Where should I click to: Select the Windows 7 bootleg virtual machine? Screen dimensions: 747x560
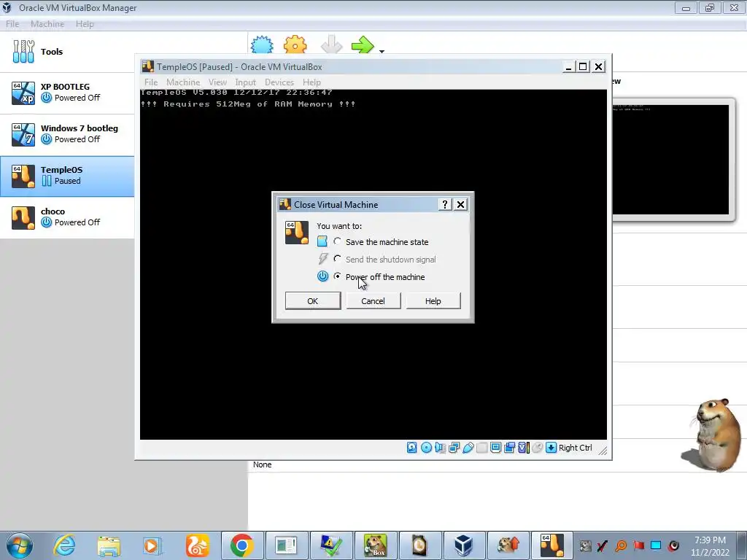67,134
